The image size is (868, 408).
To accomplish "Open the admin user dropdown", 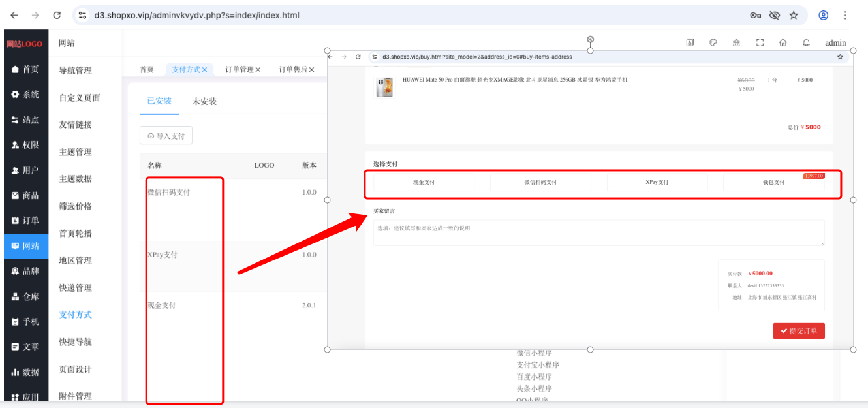I will tap(835, 43).
